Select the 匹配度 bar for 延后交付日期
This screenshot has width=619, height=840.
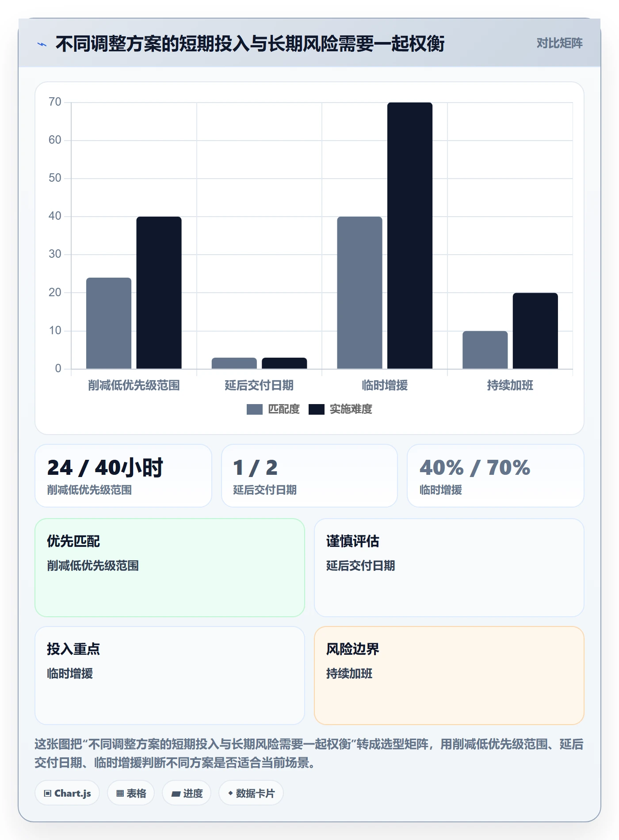[x=234, y=363]
